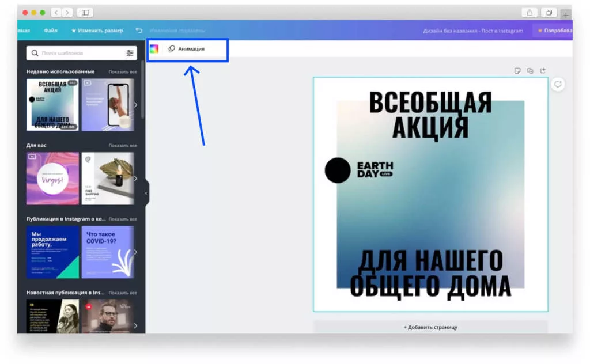Open a new browser tab plus button
The image size is (590, 364).
coord(566,14)
